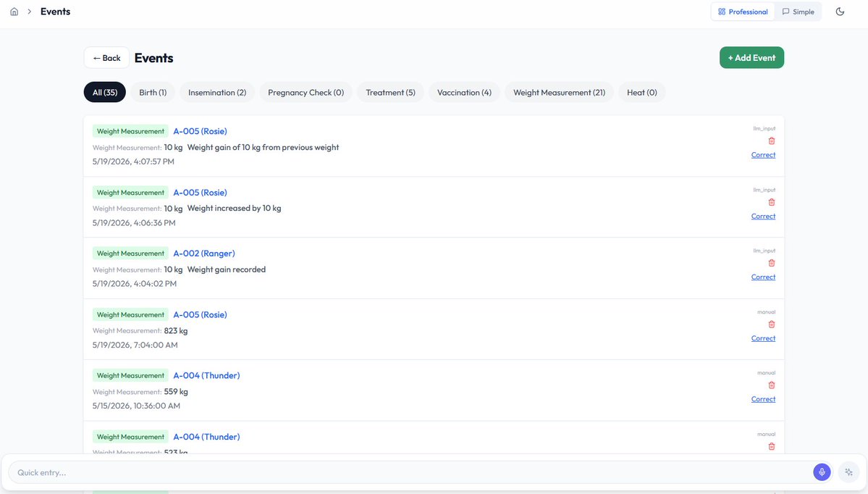Correct the Rosie 823 kg event

(763, 338)
